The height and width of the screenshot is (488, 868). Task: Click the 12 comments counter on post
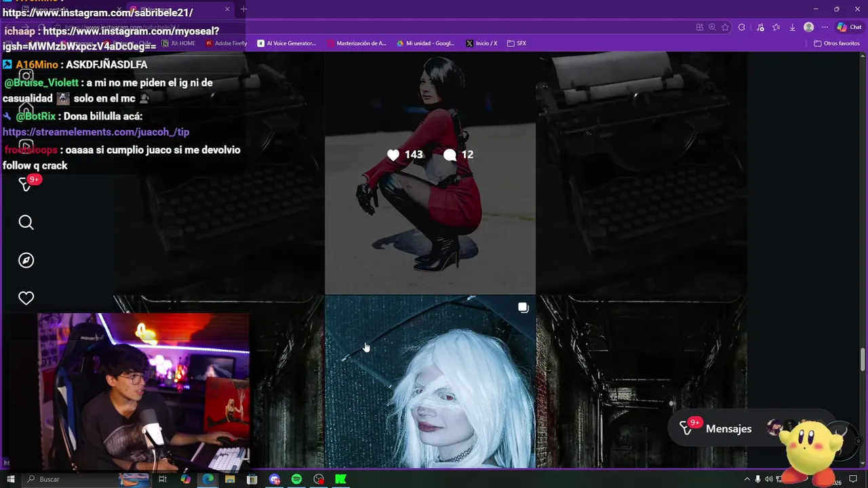458,155
